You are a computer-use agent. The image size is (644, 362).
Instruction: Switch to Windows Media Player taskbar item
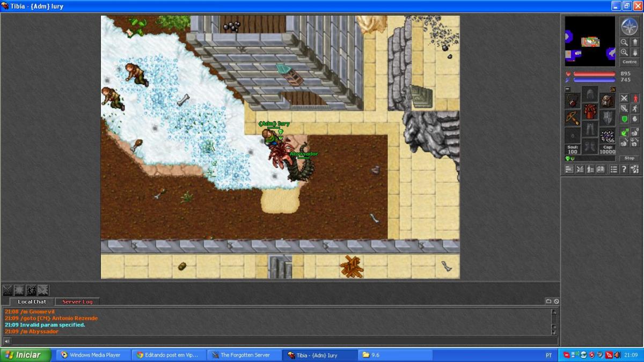[x=93, y=355]
